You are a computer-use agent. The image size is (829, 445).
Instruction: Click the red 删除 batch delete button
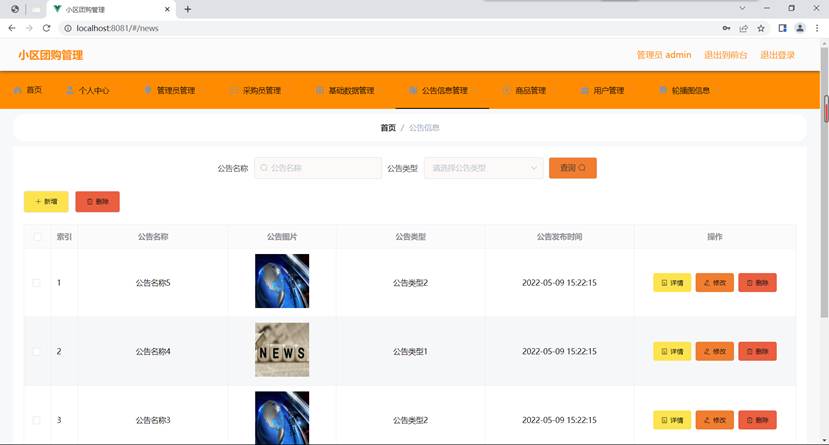tap(97, 201)
